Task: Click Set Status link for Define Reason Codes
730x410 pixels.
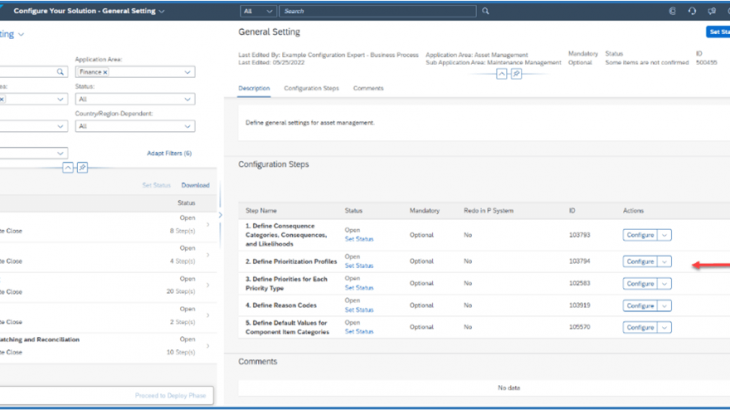Action: coord(359,310)
